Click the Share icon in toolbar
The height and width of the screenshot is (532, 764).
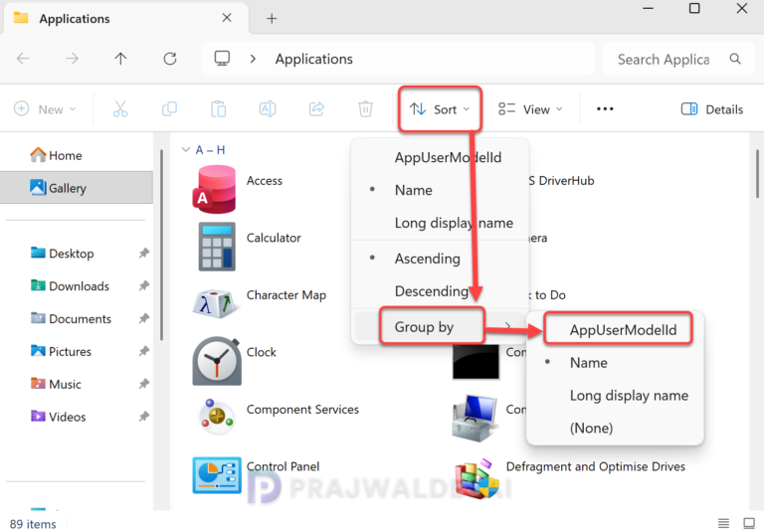(x=316, y=108)
